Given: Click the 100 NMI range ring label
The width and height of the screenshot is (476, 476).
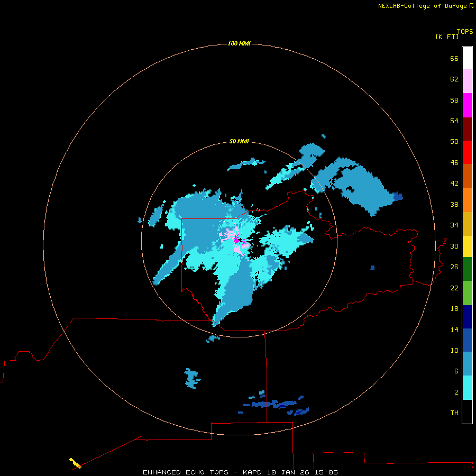Looking at the screenshot, I should (239, 43).
